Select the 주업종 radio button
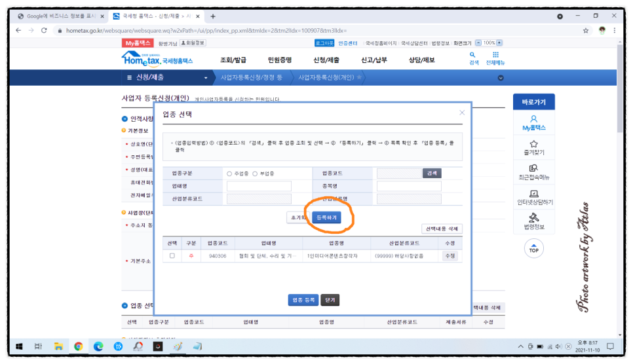The image size is (633, 364). (229, 173)
